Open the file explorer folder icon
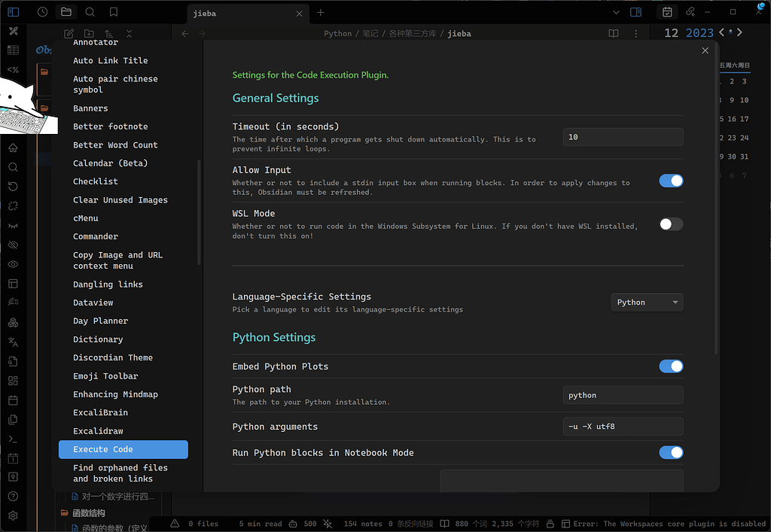 66,12
